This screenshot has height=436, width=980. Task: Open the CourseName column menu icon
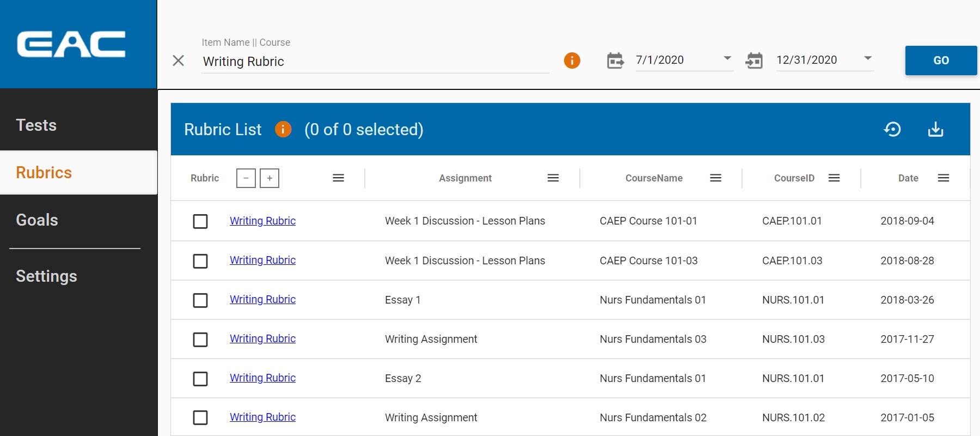(x=716, y=178)
